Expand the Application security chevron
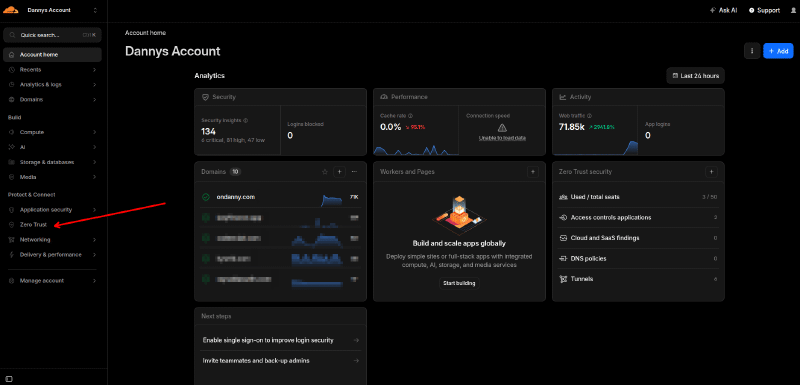This screenshot has width=800, height=385. 94,210
